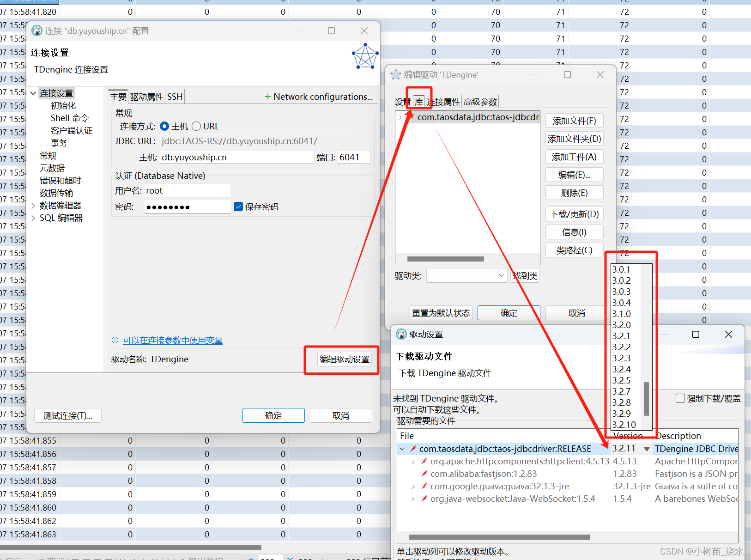Screen dimensions: 751x560
Task: Click the DBeaver icon in connection config title bar
Action: coord(37,31)
